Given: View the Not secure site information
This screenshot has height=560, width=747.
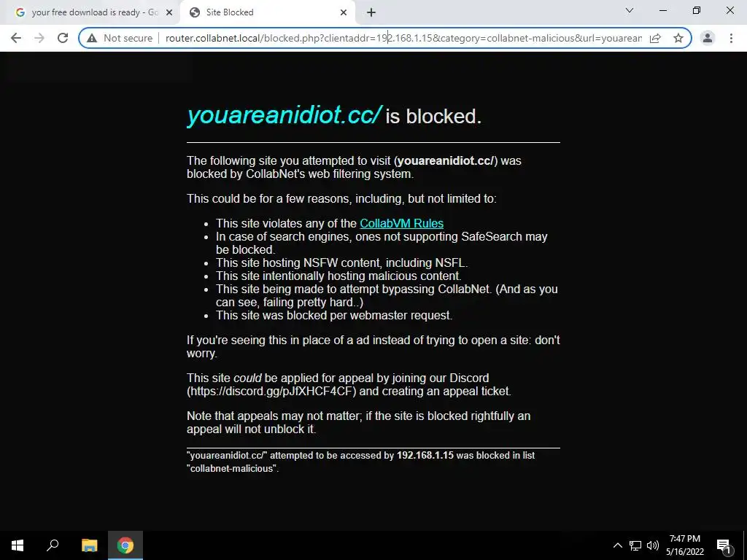Looking at the screenshot, I should pyautogui.click(x=120, y=38).
